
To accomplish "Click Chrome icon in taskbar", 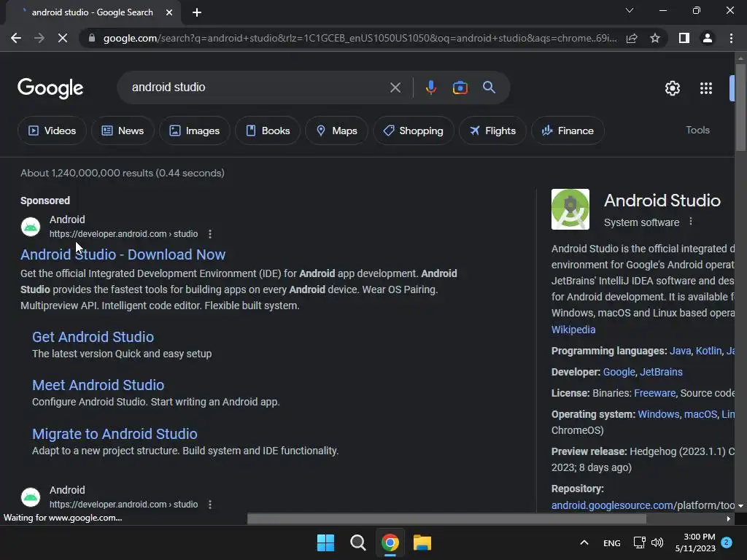I will 390,542.
